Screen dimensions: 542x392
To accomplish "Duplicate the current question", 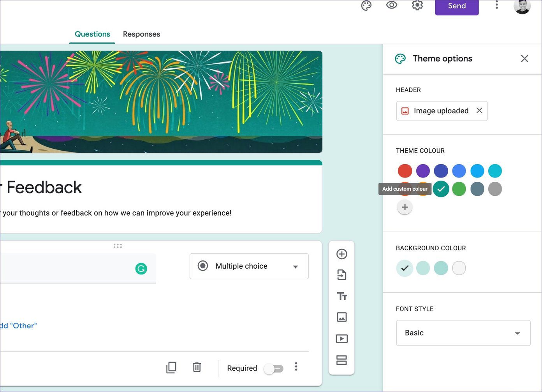I will coord(171,367).
